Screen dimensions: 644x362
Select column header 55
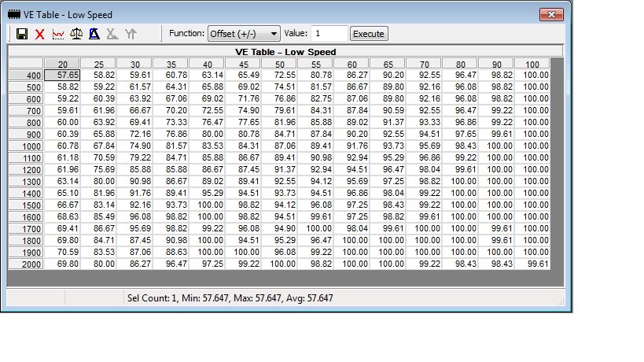coord(315,64)
